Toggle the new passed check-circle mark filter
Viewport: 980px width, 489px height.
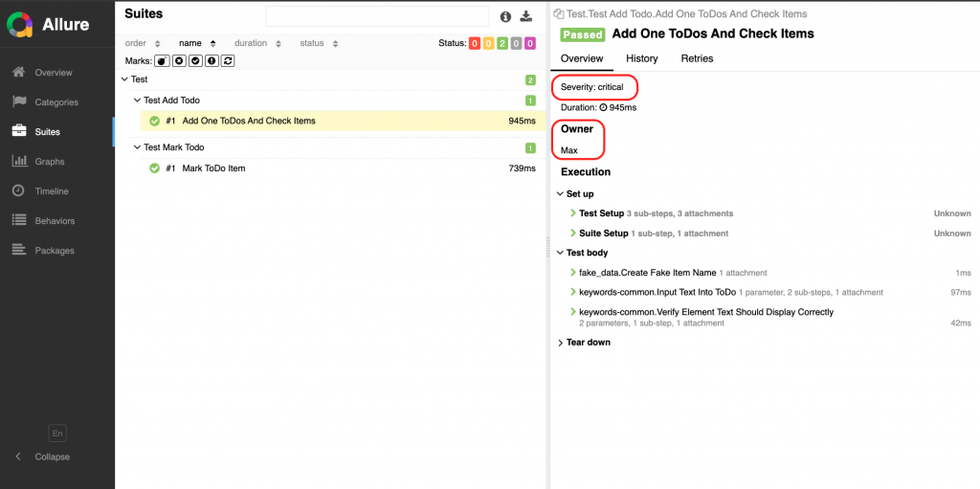click(195, 60)
